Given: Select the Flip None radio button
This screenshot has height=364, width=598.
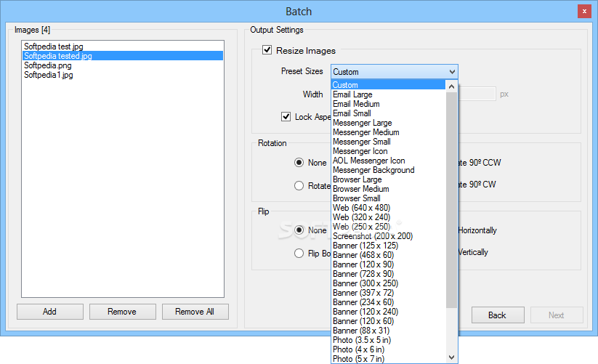Looking at the screenshot, I should tap(299, 230).
